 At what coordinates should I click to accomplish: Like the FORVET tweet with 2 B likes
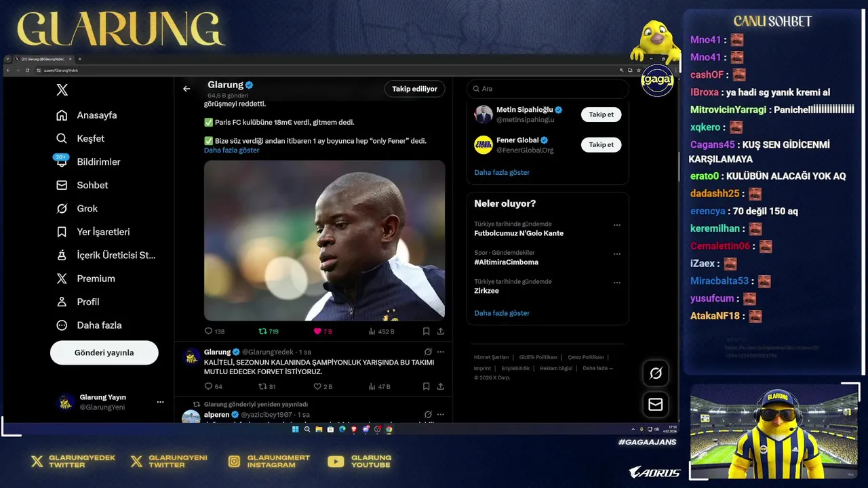(323, 386)
